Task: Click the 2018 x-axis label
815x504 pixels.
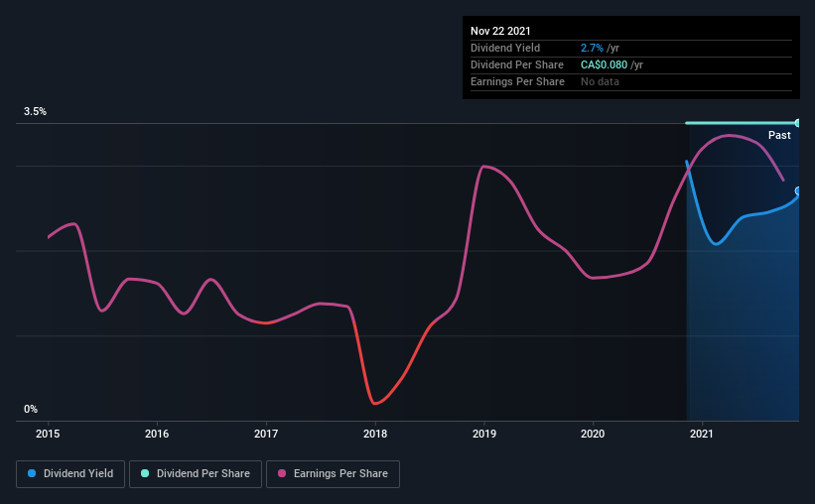Action: (x=375, y=434)
